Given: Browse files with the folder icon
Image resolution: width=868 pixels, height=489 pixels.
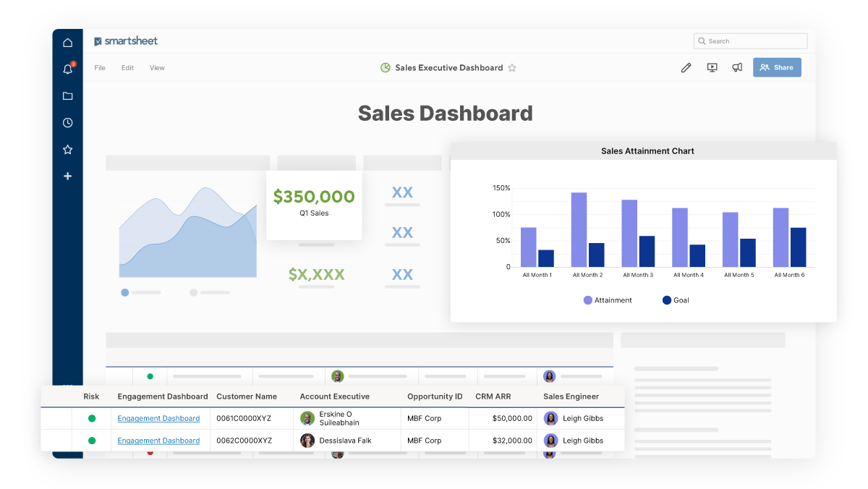Looking at the screenshot, I should (x=67, y=95).
